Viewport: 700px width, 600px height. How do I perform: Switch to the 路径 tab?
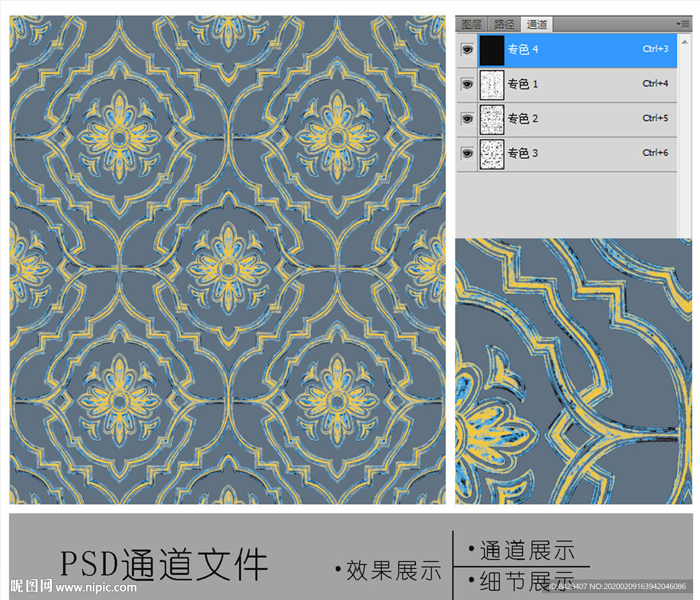[504, 25]
